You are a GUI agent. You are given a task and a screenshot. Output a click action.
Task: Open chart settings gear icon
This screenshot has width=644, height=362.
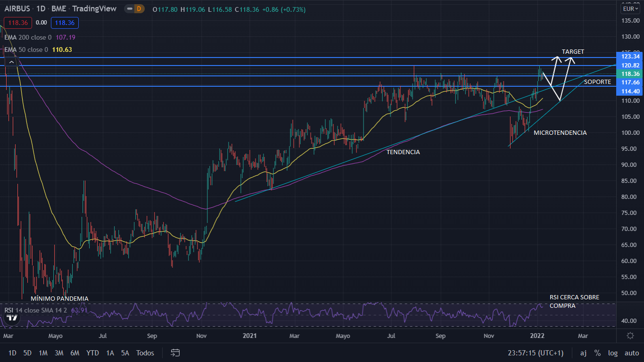[630, 336]
